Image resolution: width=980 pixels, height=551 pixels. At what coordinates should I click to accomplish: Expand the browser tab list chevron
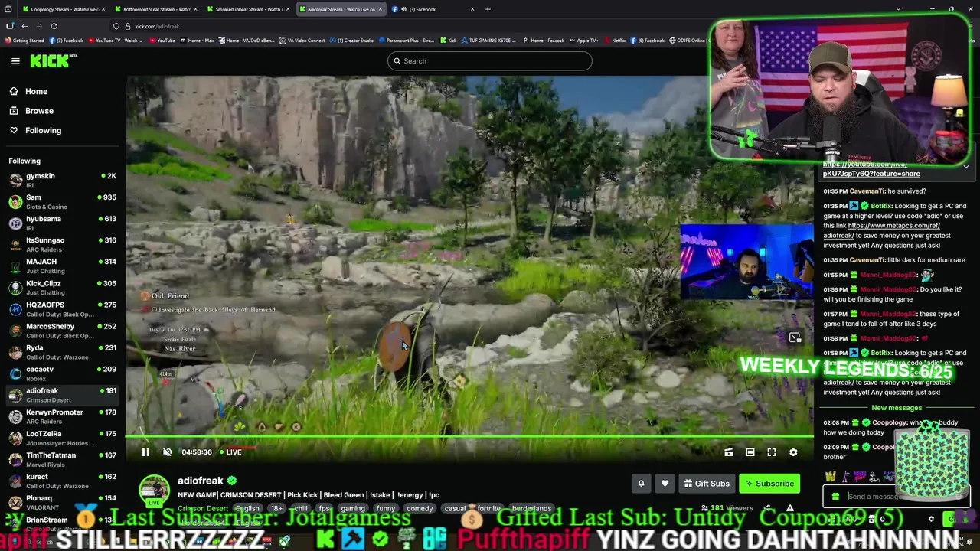898,9
